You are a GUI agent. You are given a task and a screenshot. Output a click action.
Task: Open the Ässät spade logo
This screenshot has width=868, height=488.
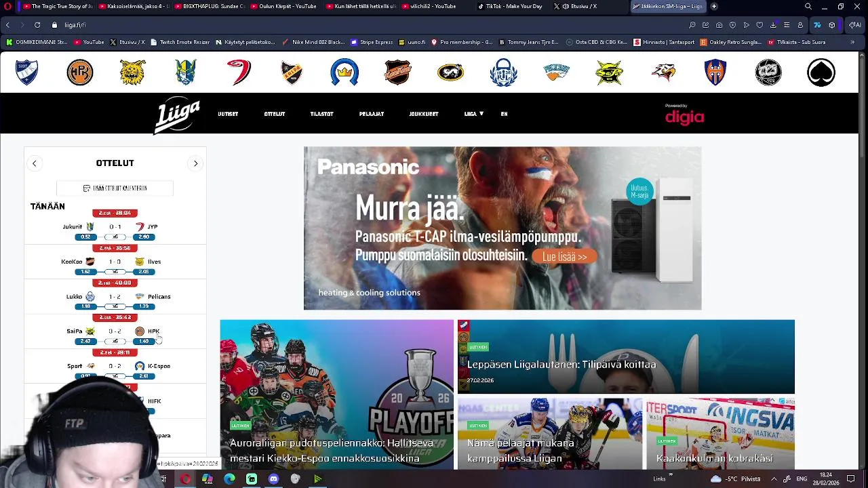point(821,73)
